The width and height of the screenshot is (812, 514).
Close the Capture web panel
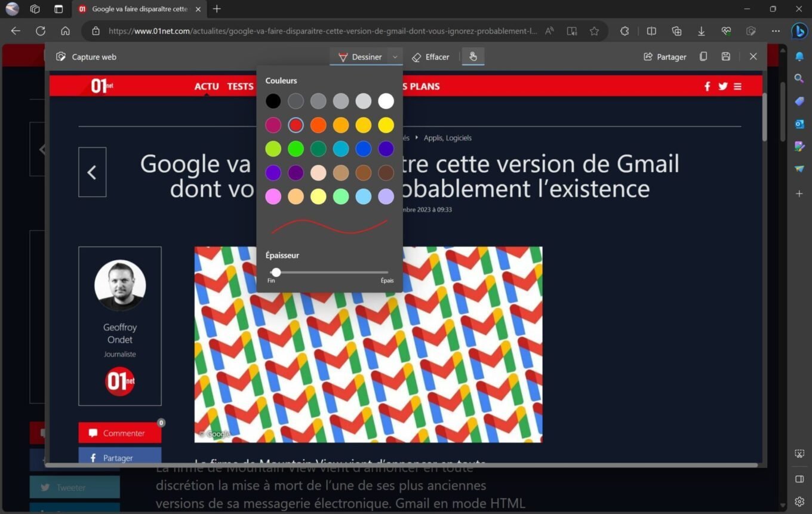tap(753, 56)
